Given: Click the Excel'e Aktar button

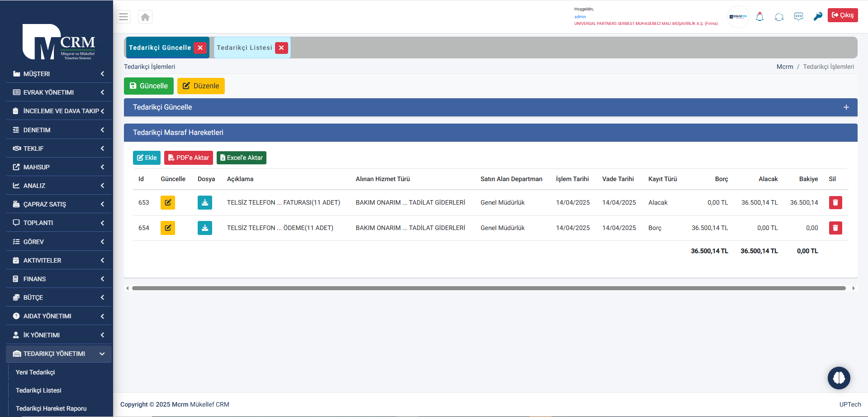Looking at the screenshot, I should (x=242, y=158).
